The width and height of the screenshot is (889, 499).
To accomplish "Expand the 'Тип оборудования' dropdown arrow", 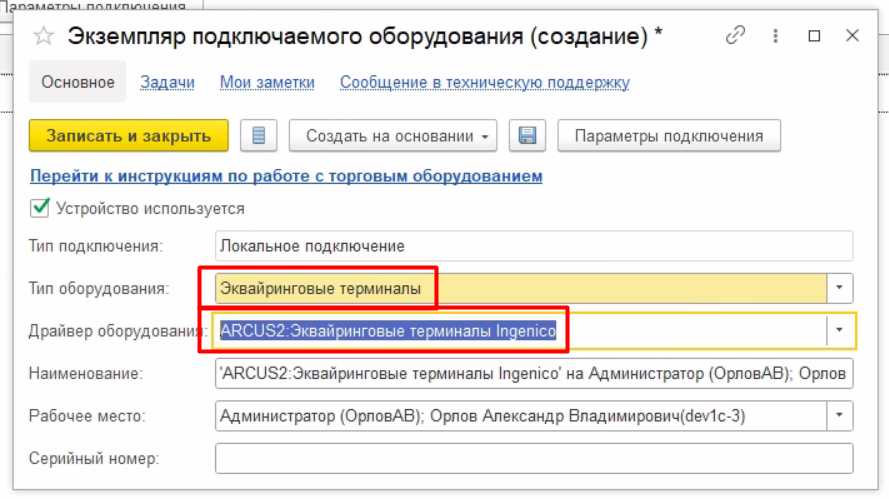I will click(841, 290).
